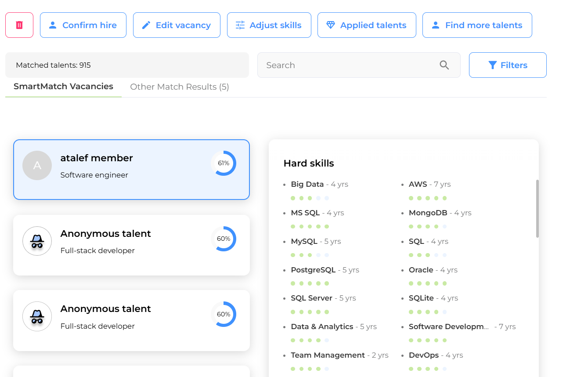The height and width of the screenshot is (377, 588).
Task: Click the Software engineer job title text
Action: click(x=94, y=175)
